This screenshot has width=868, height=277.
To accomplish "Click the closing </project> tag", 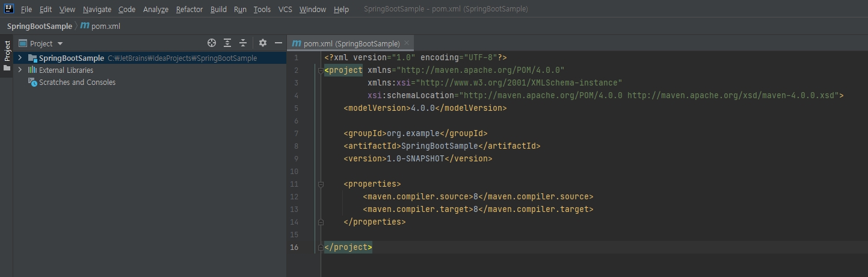I will 348,247.
